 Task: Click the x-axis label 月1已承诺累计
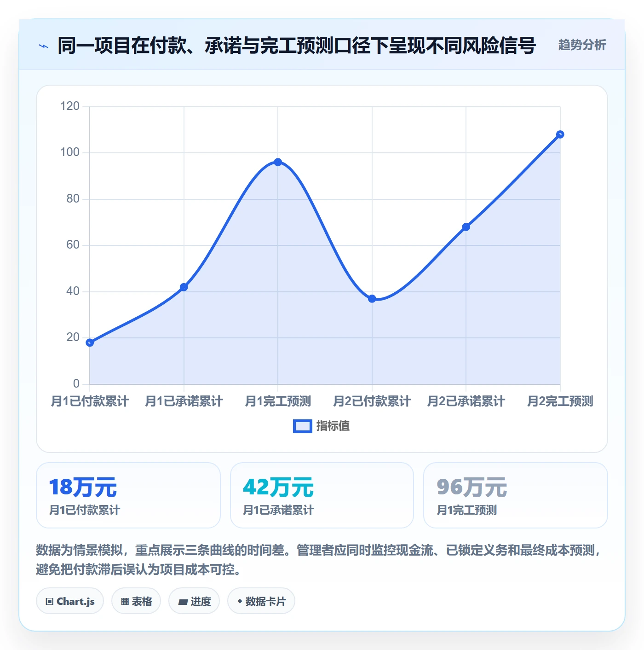click(x=184, y=401)
